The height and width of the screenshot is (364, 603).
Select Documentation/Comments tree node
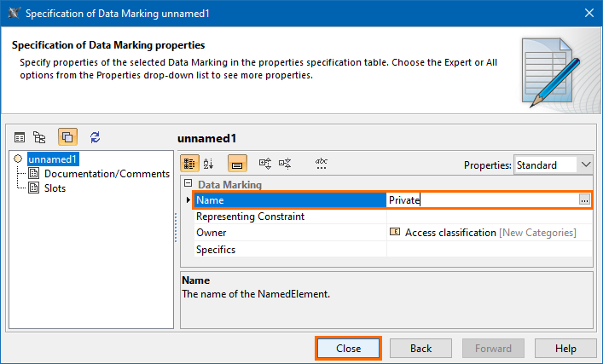107,174
